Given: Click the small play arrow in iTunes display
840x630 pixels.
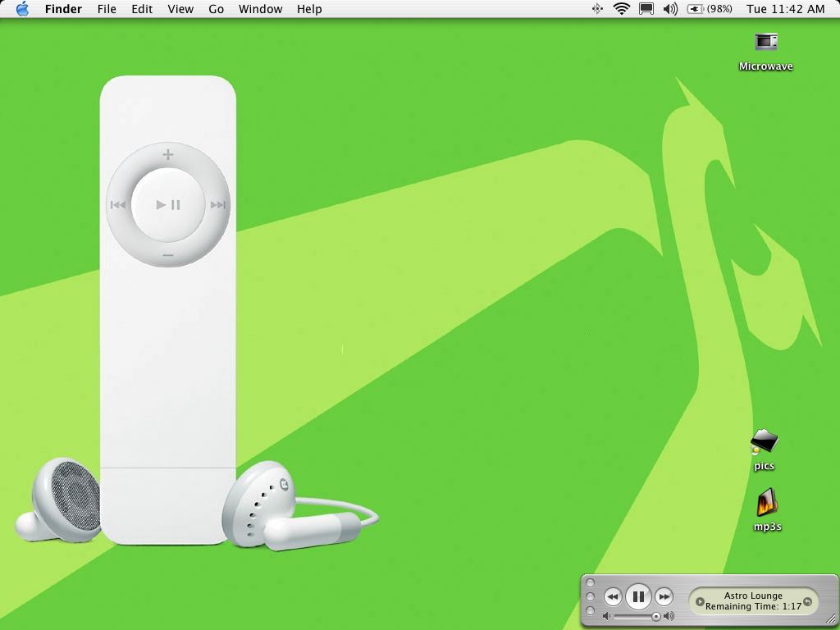Looking at the screenshot, I should 700,601.
